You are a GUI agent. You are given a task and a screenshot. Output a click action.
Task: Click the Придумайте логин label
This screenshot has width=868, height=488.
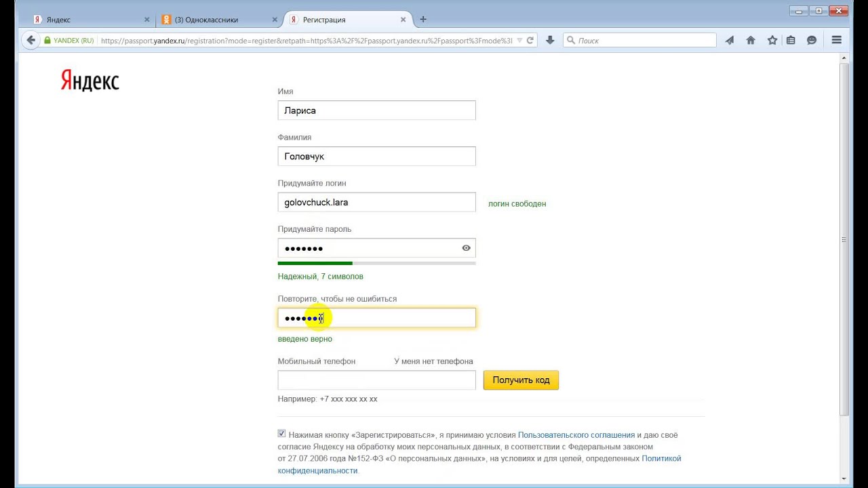click(x=312, y=183)
